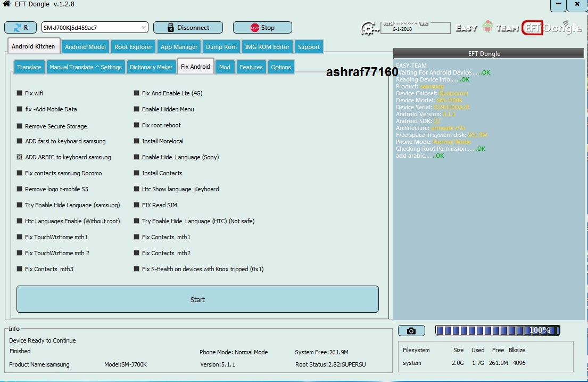Viewport: 588px width, 382px height.
Task: Click the EFT Dongle log panel header
Action: [x=488, y=53]
